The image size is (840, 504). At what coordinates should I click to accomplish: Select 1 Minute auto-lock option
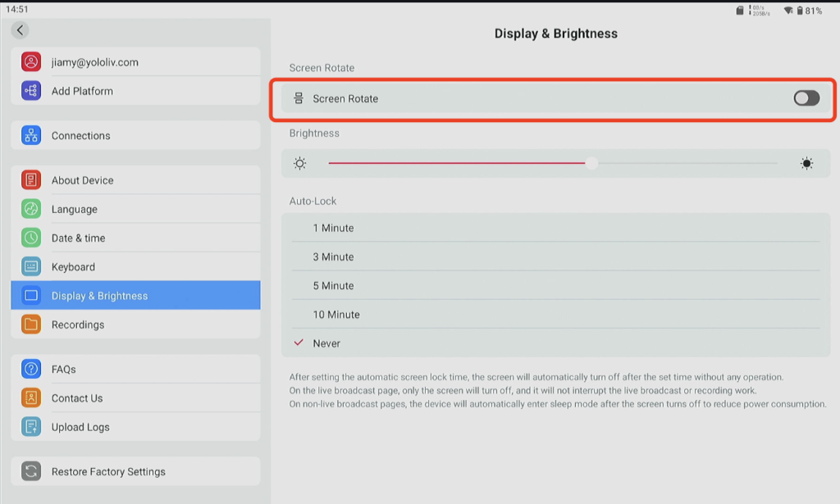(x=555, y=228)
